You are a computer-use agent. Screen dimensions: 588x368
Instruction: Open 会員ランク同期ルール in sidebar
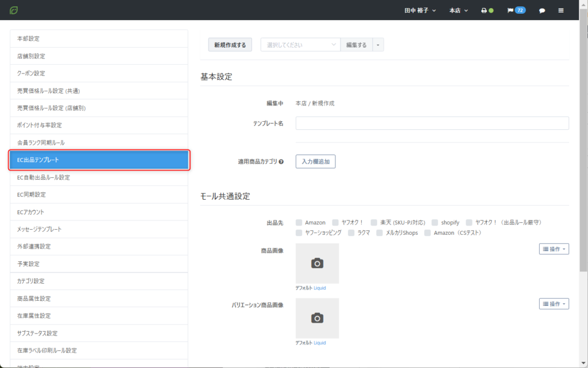99,143
